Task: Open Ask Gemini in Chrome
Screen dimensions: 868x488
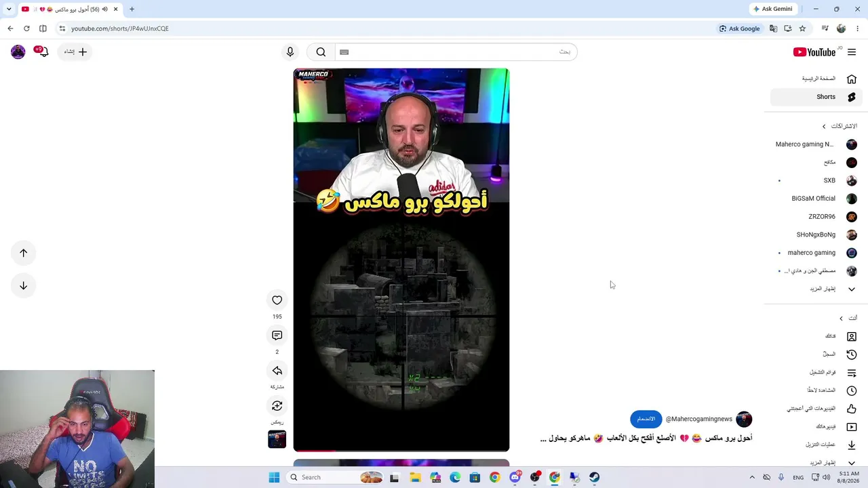Action: (772, 9)
